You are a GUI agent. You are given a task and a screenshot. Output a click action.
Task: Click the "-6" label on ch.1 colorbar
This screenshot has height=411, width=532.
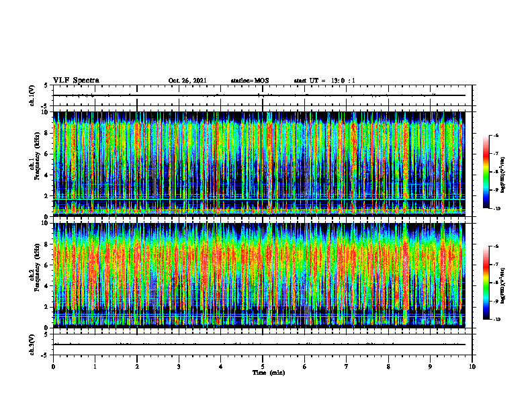coord(496,136)
